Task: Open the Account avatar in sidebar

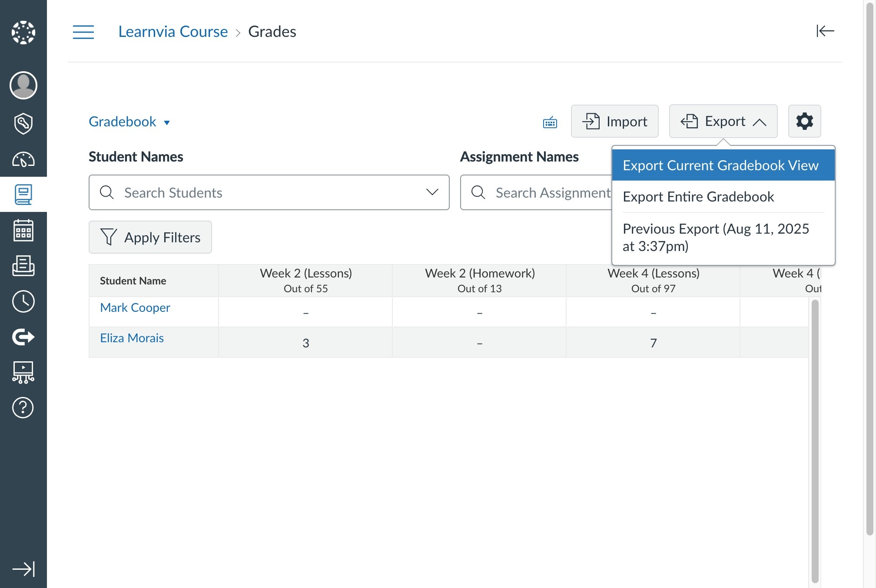Action: (23, 85)
